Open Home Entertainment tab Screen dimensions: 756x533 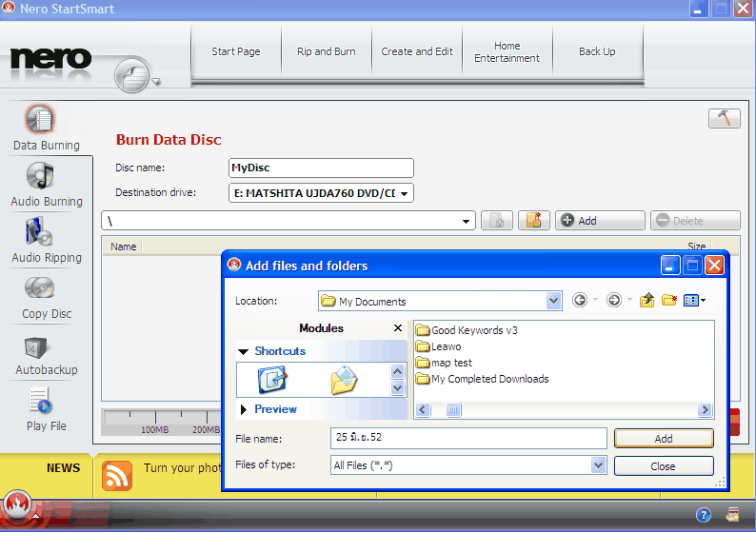pos(507,51)
